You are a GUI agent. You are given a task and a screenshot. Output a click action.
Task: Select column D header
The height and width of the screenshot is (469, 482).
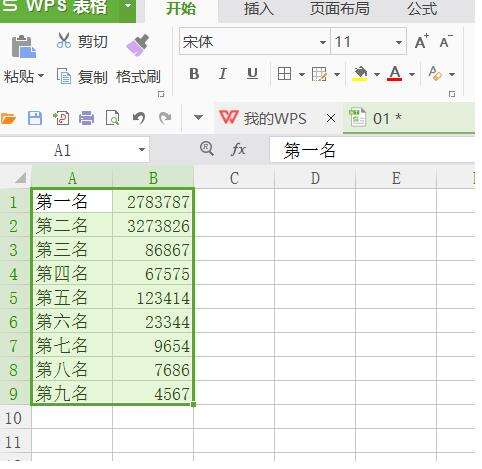[x=315, y=178]
